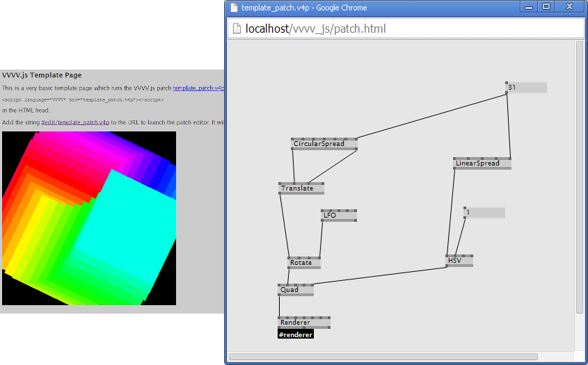Click the horizontal scrollbar of patch window
Viewport: 588px width, 365px height.
(x=383, y=357)
